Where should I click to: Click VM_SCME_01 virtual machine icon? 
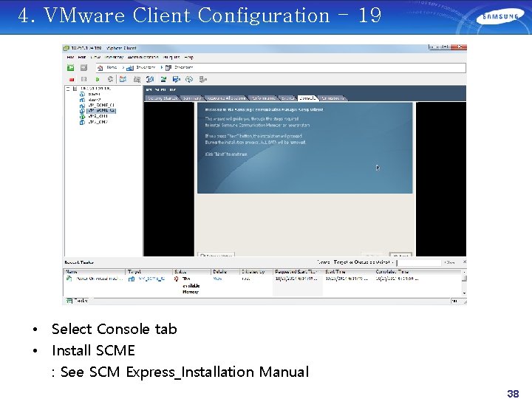click(82, 106)
